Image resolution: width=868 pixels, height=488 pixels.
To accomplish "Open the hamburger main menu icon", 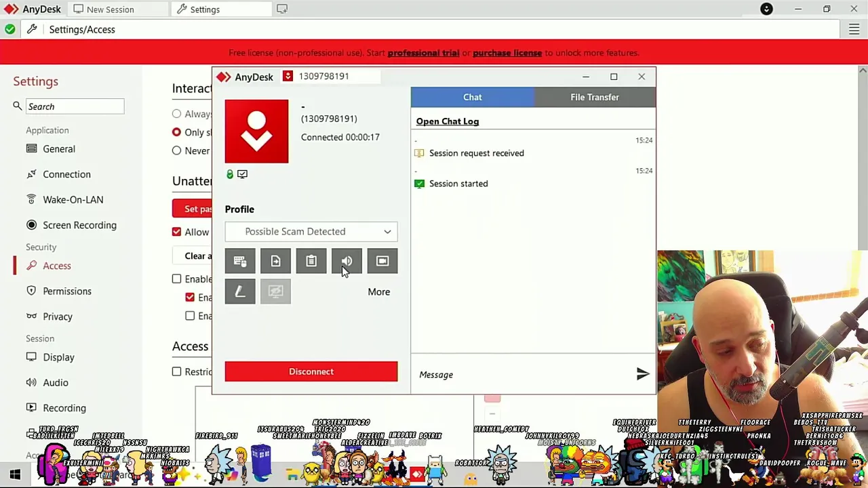I will pos(854,29).
